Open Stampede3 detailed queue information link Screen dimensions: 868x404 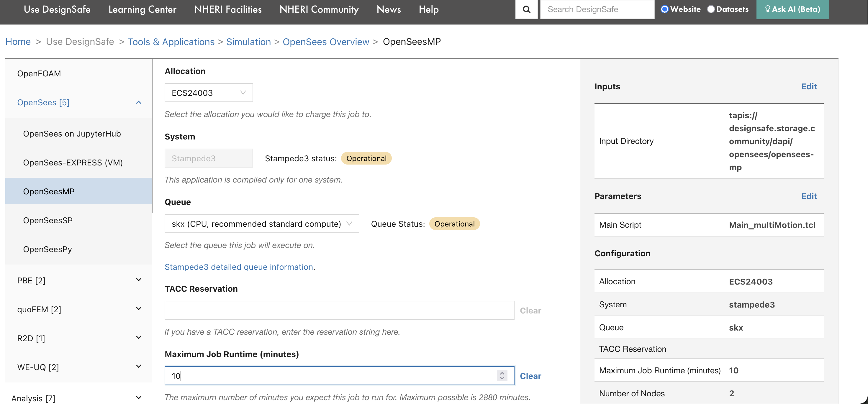click(239, 267)
